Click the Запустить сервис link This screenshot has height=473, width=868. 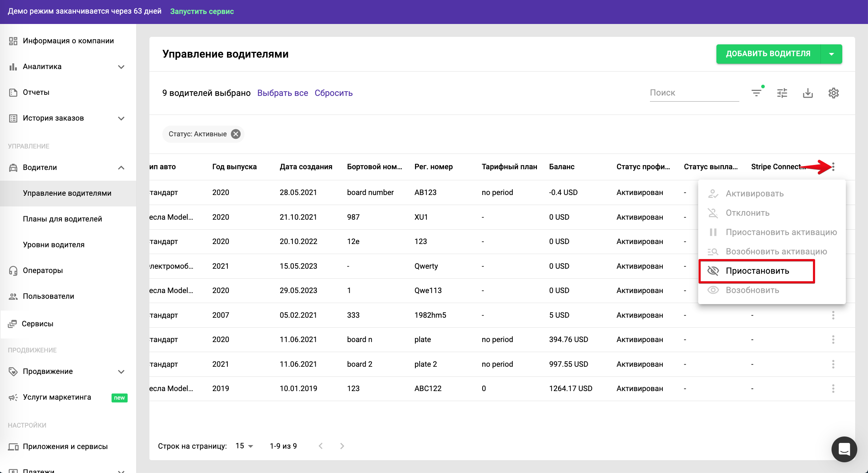(x=202, y=11)
